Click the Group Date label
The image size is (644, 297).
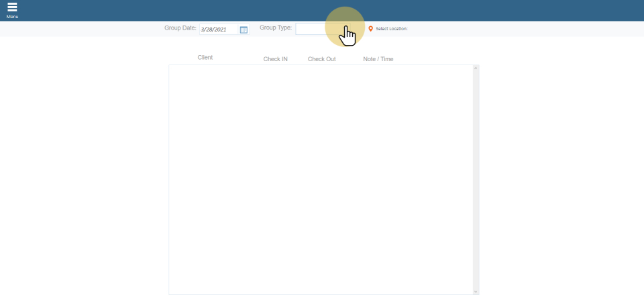pyautogui.click(x=180, y=28)
